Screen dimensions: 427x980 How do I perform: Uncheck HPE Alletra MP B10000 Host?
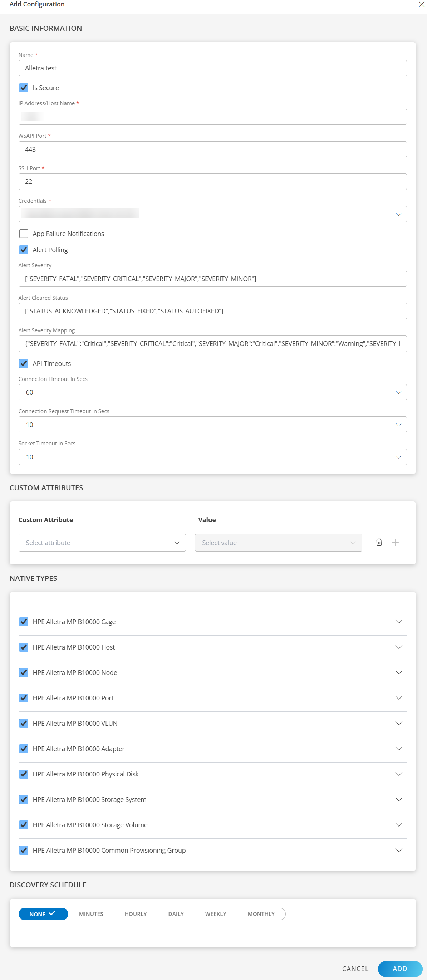click(x=24, y=647)
